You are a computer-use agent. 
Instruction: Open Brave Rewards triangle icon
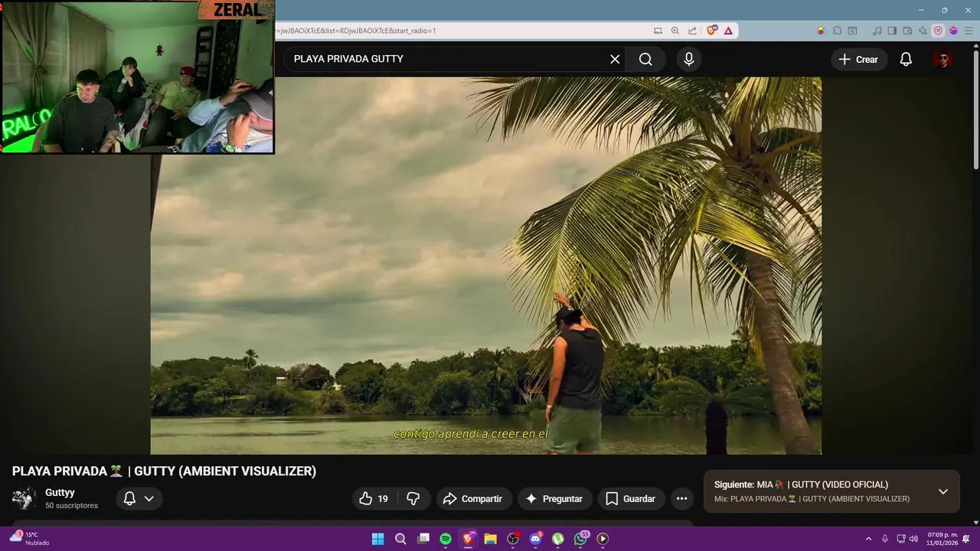(728, 31)
